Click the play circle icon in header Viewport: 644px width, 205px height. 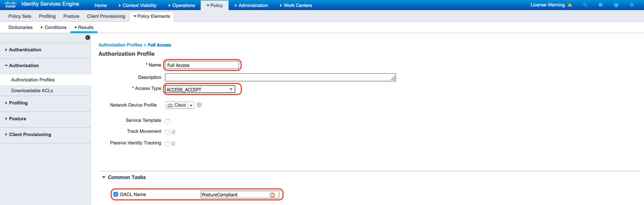pos(616,5)
